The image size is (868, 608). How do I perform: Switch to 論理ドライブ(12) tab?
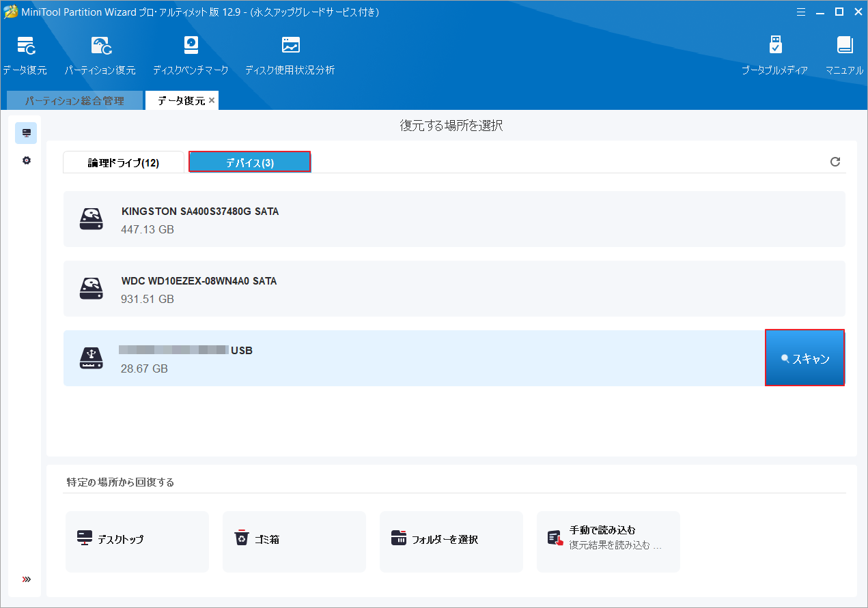(x=124, y=162)
